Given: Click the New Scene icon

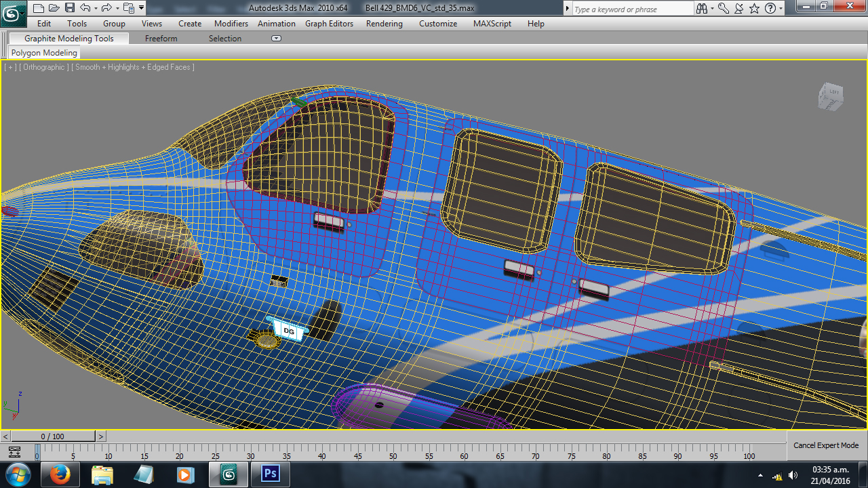Looking at the screenshot, I should tap(39, 8).
